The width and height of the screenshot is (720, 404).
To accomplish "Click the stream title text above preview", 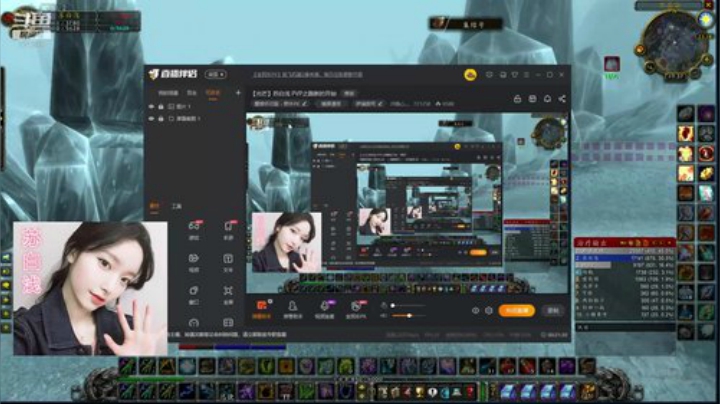I will point(294,93).
